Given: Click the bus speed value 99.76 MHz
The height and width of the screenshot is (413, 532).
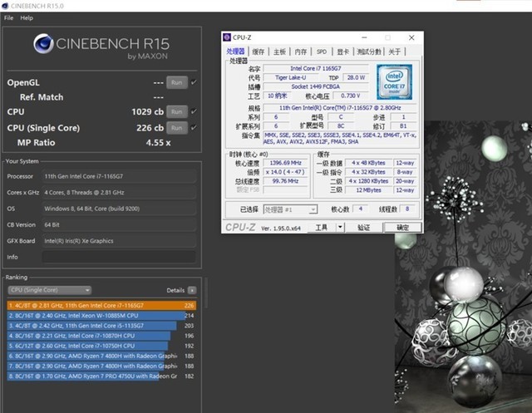Looking at the screenshot, I should point(286,181).
